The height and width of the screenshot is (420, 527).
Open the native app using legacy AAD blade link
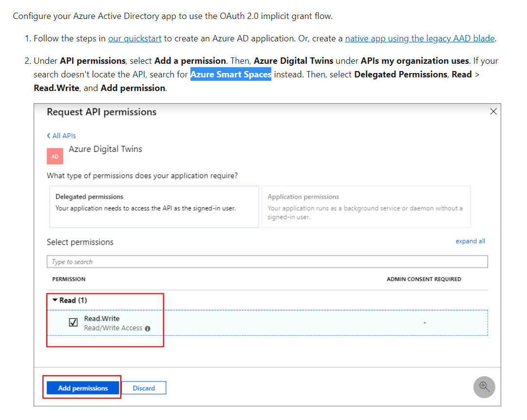pyautogui.click(x=420, y=38)
